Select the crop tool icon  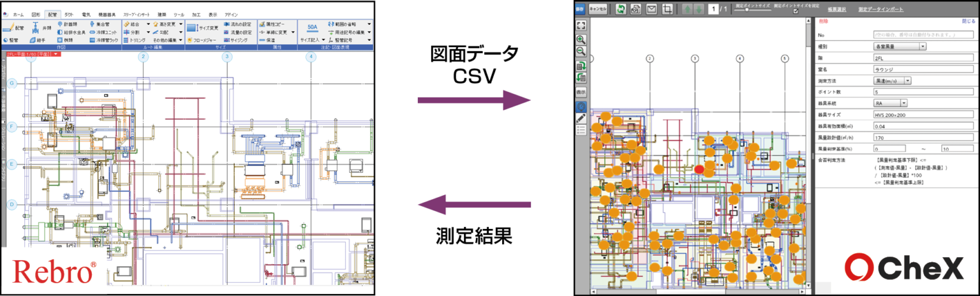pyautogui.click(x=667, y=9)
